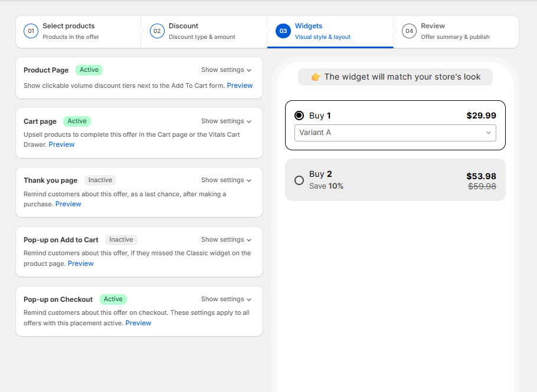Click Active badge on Pop-up on Checkout
The width and height of the screenshot is (537, 392).
click(x=113, y=299)
